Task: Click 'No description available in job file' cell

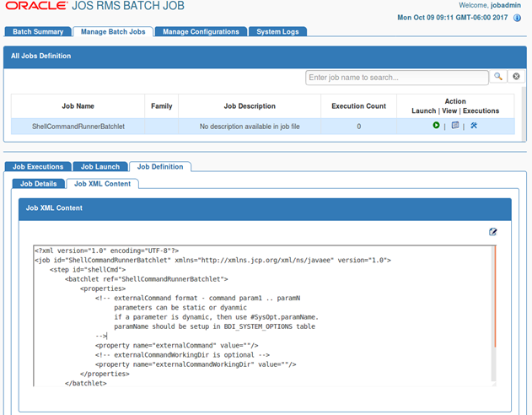Action: click(x=250, y=127)
